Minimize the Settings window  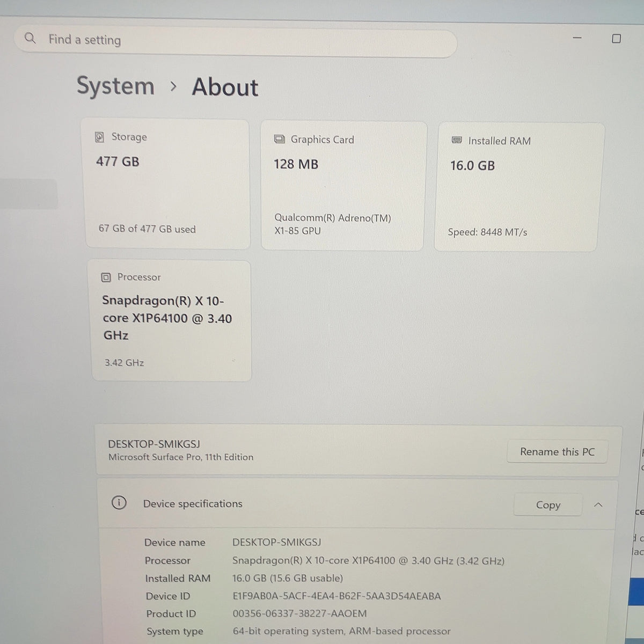[577, 38]
